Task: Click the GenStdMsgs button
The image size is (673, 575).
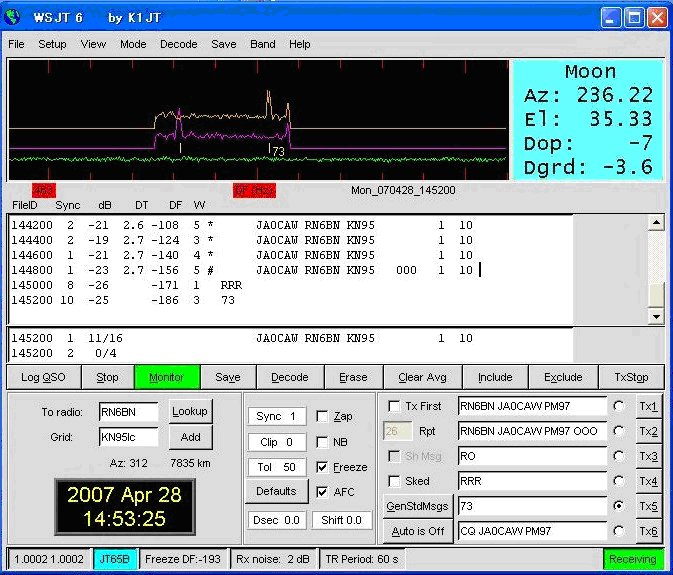Action: [417, 506]
